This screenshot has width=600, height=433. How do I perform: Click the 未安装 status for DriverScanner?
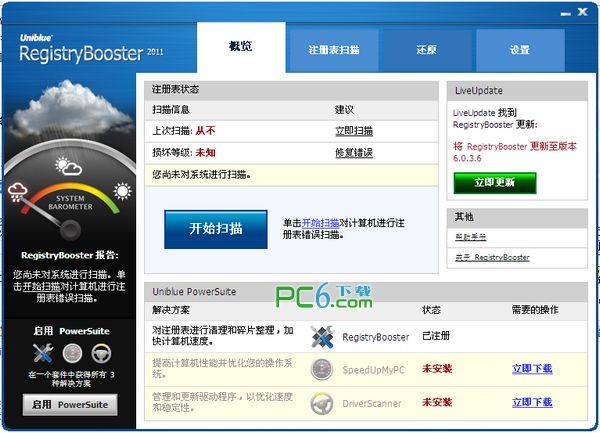pos(437,402)
